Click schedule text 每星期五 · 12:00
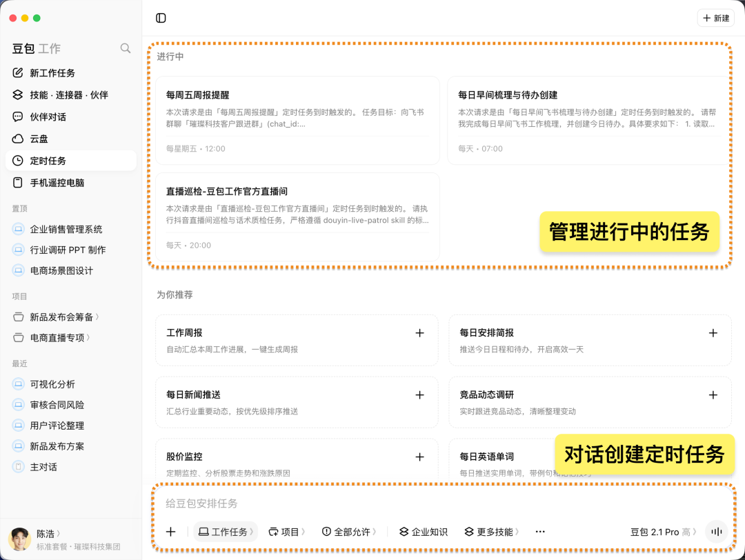 pyautogui.click(x=195, y=149)
